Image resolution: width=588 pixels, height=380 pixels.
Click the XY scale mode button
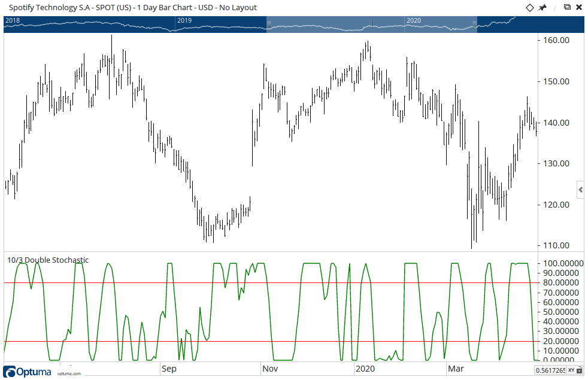click(571, 370)
